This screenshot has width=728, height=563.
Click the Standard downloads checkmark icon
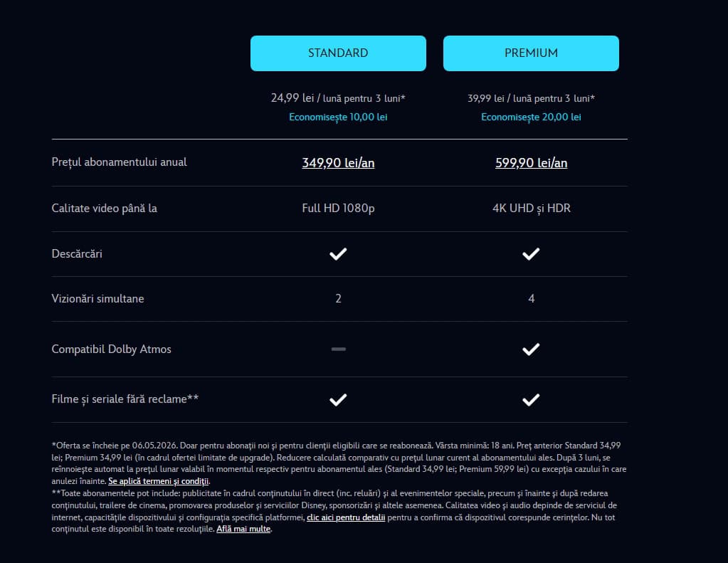click(x=338, y=253)
